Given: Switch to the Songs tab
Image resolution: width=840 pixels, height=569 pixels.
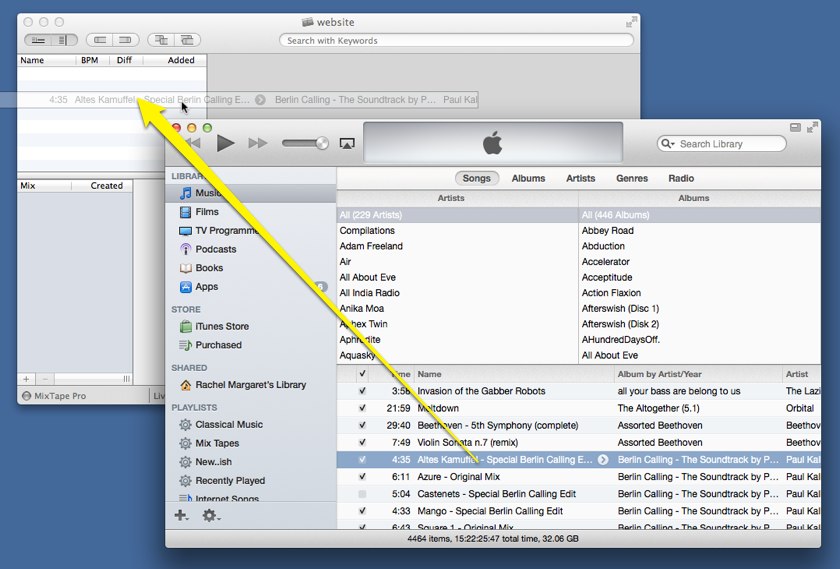Looking at the screenshot, I should coord(476,178).
